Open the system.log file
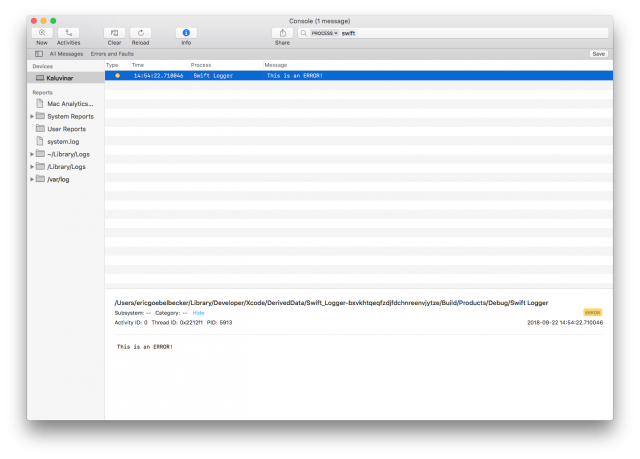The width and height of the screenshot is (640, 459). 63,141
